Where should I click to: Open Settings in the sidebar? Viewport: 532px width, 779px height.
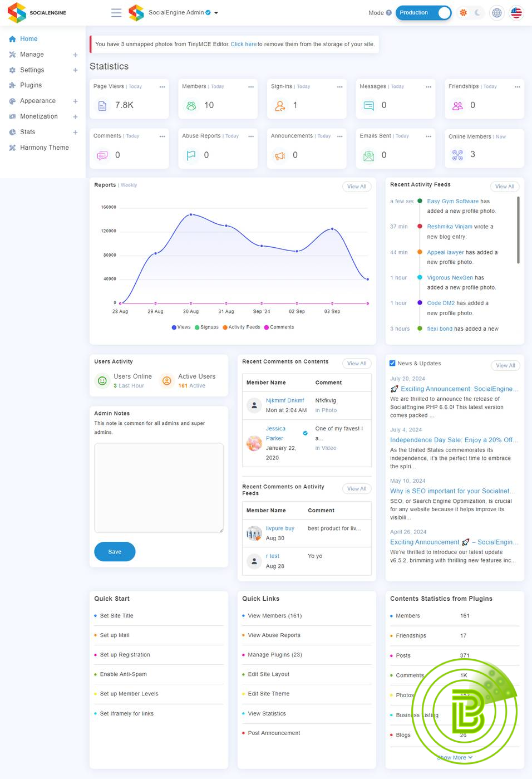(32, 70)
